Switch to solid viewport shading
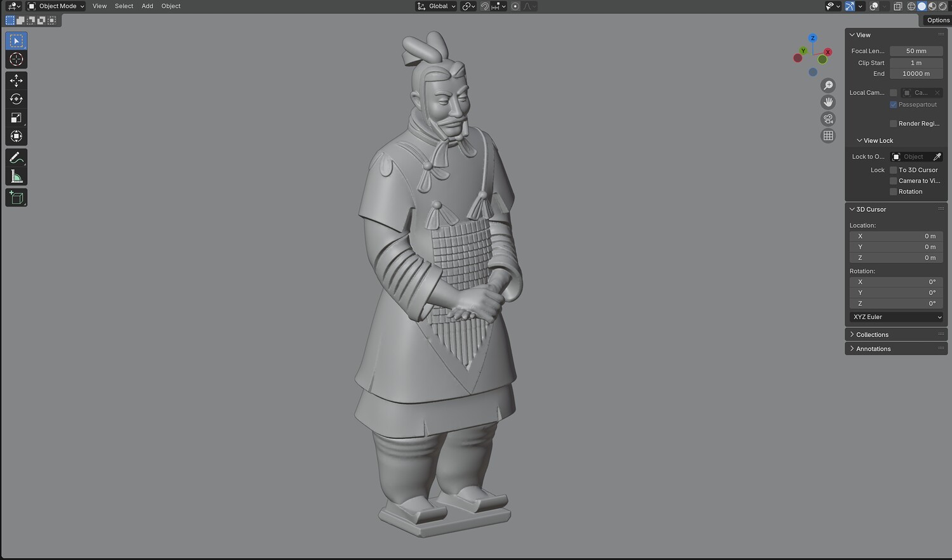952x560 pixels. tap(922, 6)
